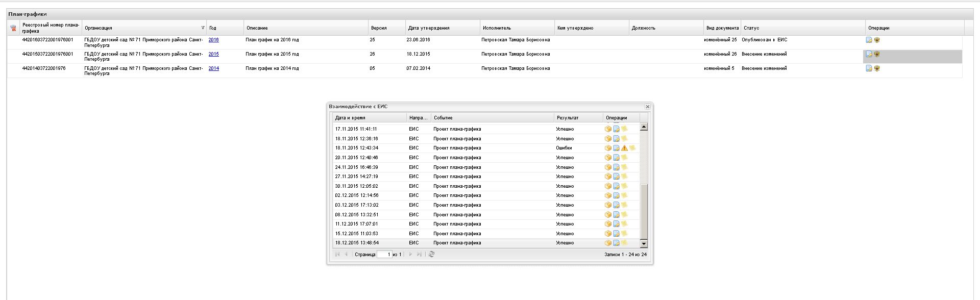Sort dialog by Дата и время column header

pyautogui.click(x=370, y=118)
